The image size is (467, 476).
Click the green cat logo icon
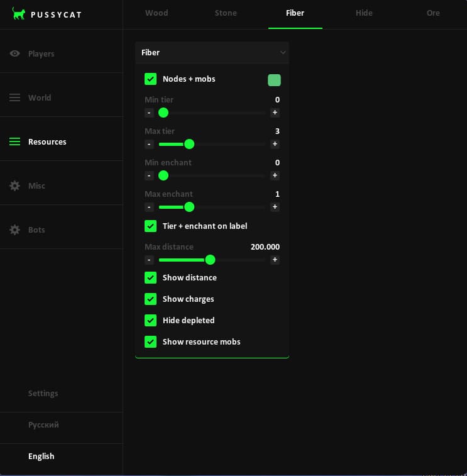18,14
